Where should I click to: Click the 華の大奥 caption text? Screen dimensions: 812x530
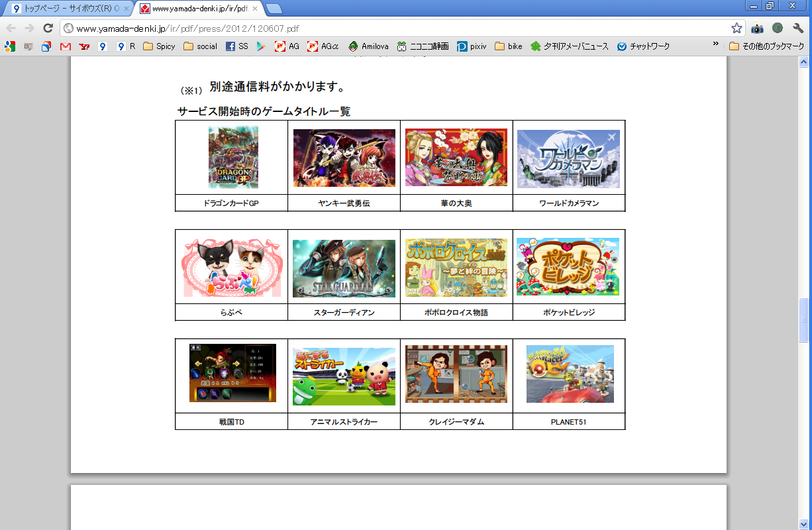click(x=456, y=203)
